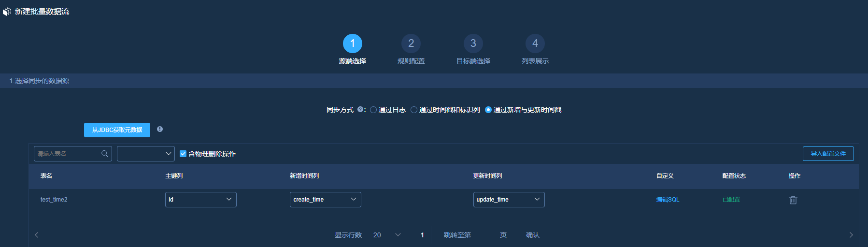Go to next page with right arrow
This screenshot has height=247, width=868.
click(851, 235)
